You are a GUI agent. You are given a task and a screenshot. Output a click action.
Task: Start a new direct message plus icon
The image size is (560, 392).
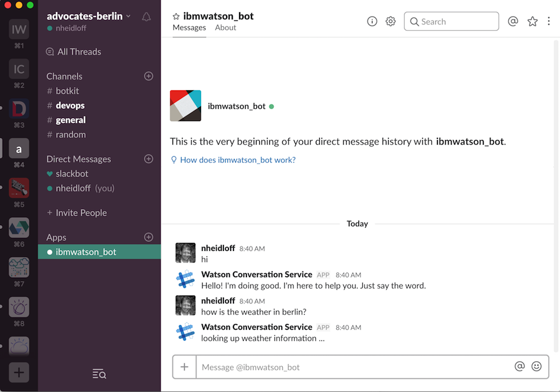tap(148, 159)
